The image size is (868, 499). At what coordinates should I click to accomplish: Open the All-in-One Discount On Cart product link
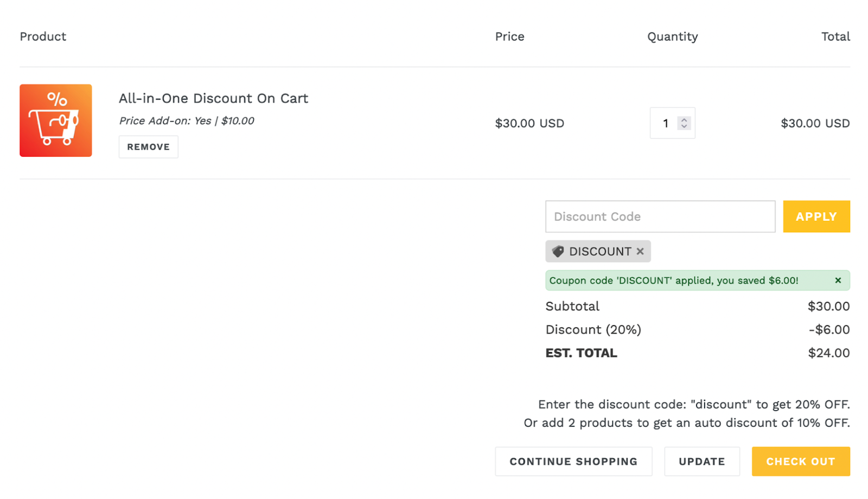(x=213, y=98)
